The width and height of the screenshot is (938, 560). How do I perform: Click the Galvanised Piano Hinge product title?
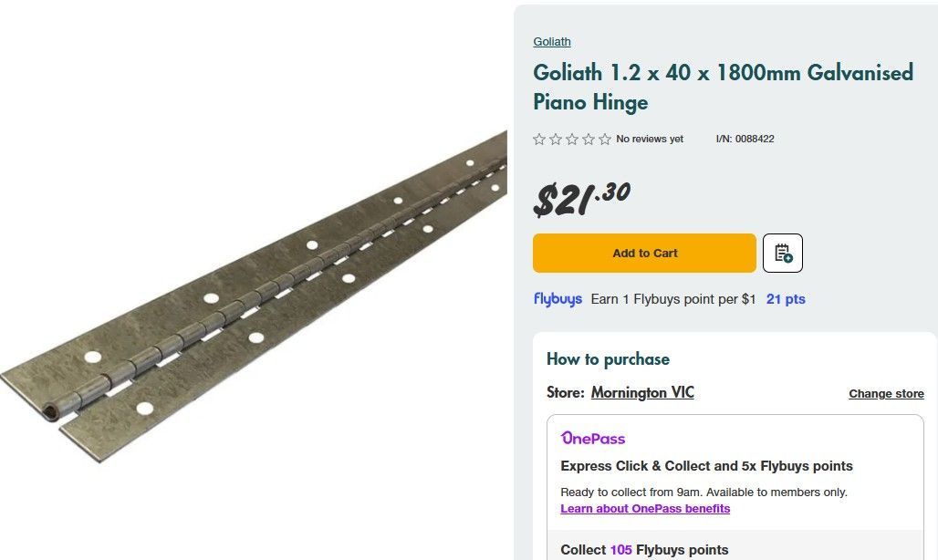point(723,87)
